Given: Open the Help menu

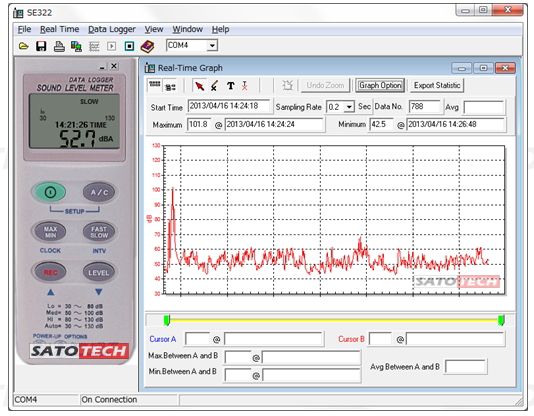Looking at the screenshot, I should 220,29.
